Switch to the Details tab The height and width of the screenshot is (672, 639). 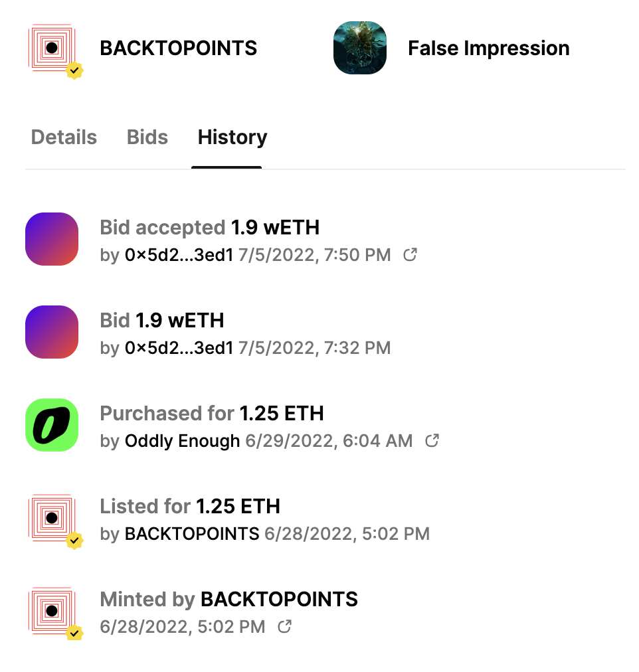(64, 137)
